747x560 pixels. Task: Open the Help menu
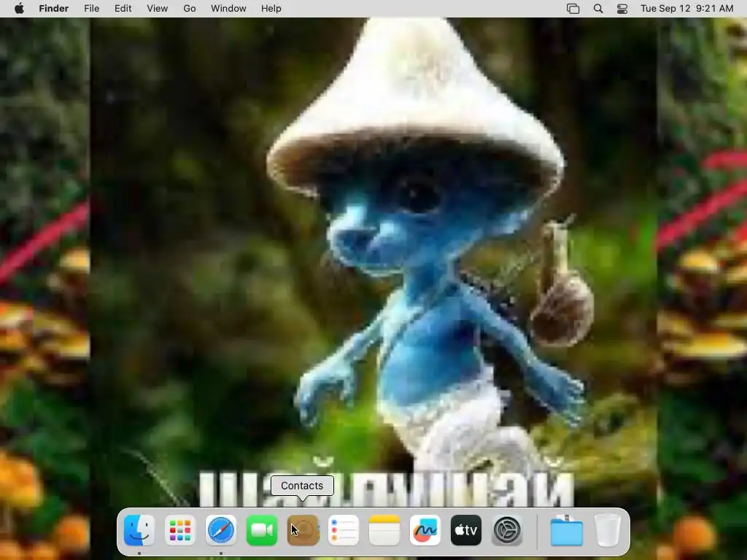(271, 9)
